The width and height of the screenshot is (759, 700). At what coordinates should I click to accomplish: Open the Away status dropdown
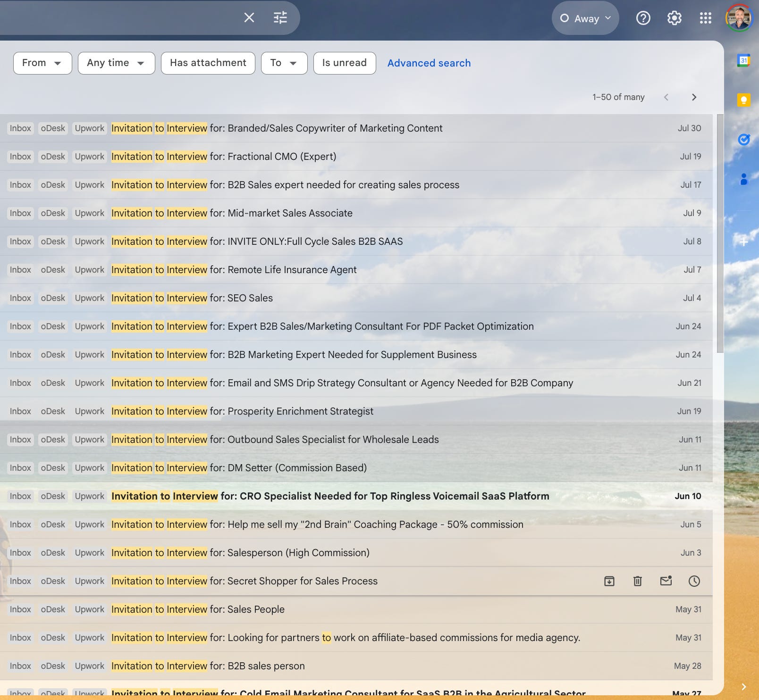point(585,18)
